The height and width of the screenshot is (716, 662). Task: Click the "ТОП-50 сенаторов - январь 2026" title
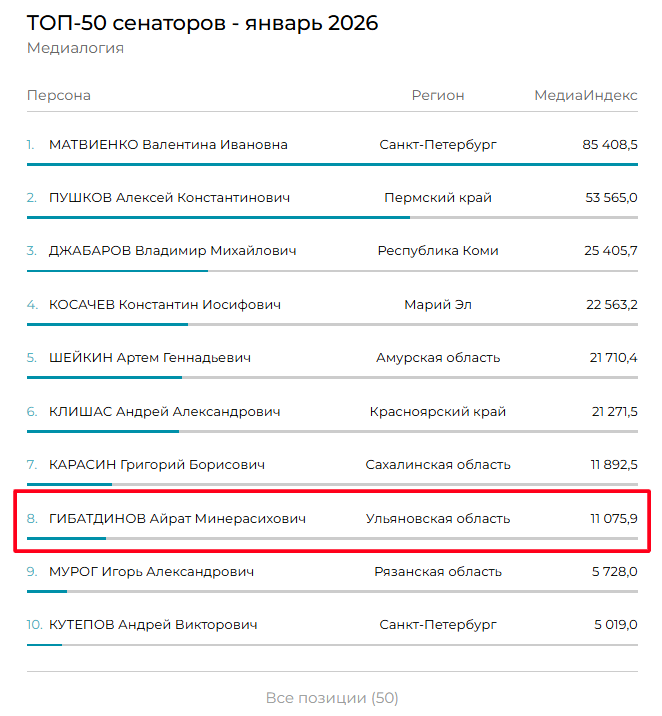(202, 22)
